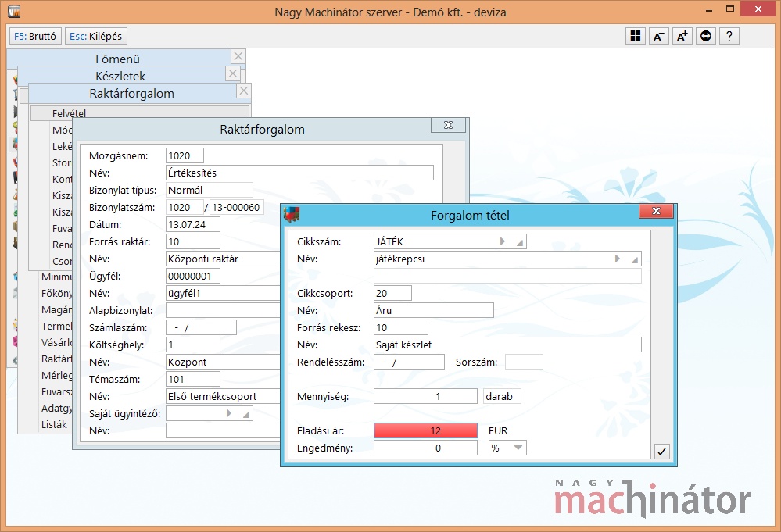Click the Számlaszám field
The image size is (781, 532).
click(201, 327)
